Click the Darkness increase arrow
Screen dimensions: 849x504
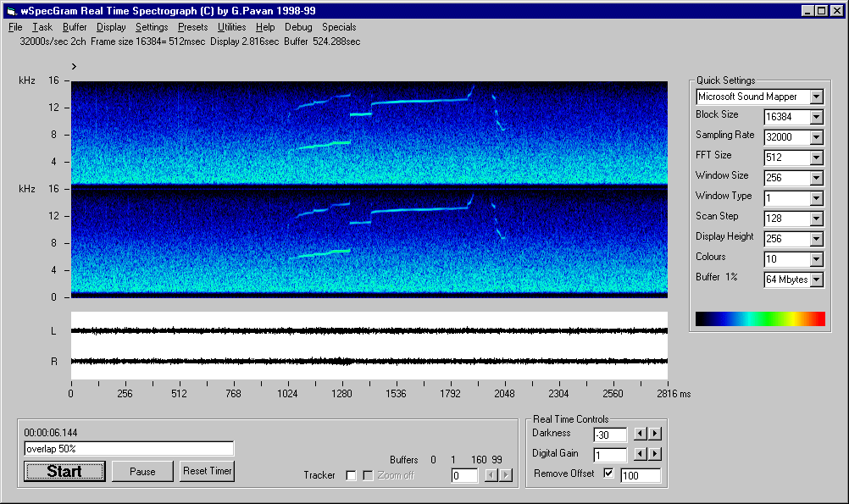pyautogui.click(x=655, y=434)
